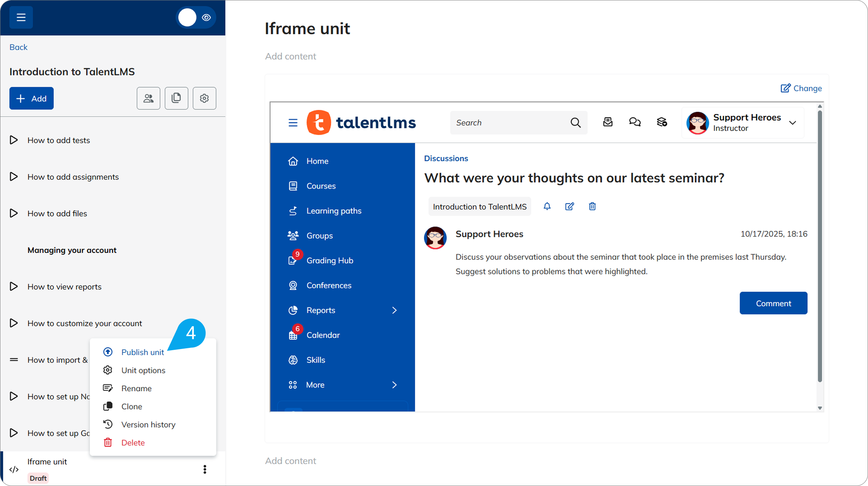Open the discussions chat bubbles icon

click(x=635, y=122)
